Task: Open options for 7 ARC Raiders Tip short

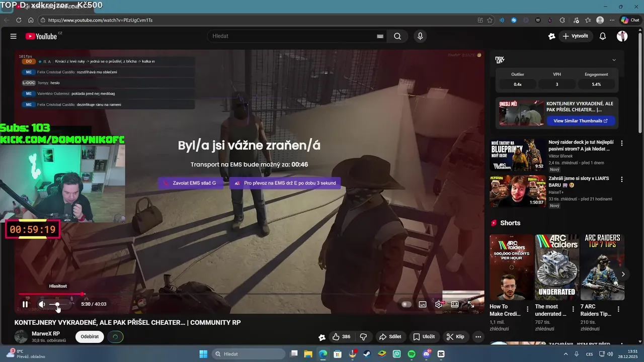Action: 618,309
